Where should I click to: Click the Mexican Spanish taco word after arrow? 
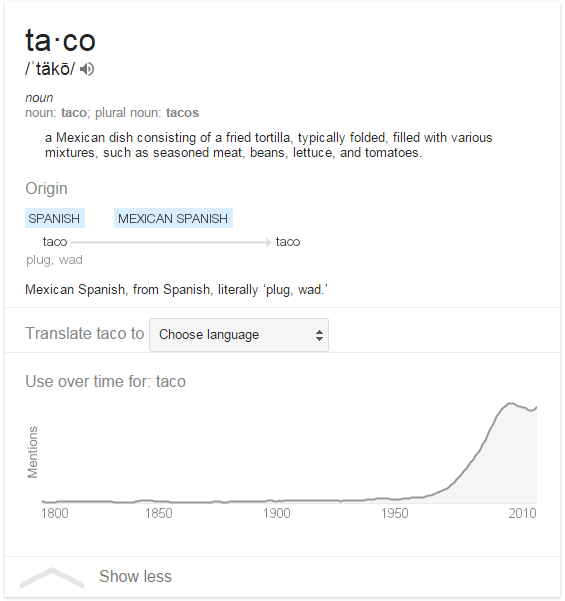coord(288,242)
